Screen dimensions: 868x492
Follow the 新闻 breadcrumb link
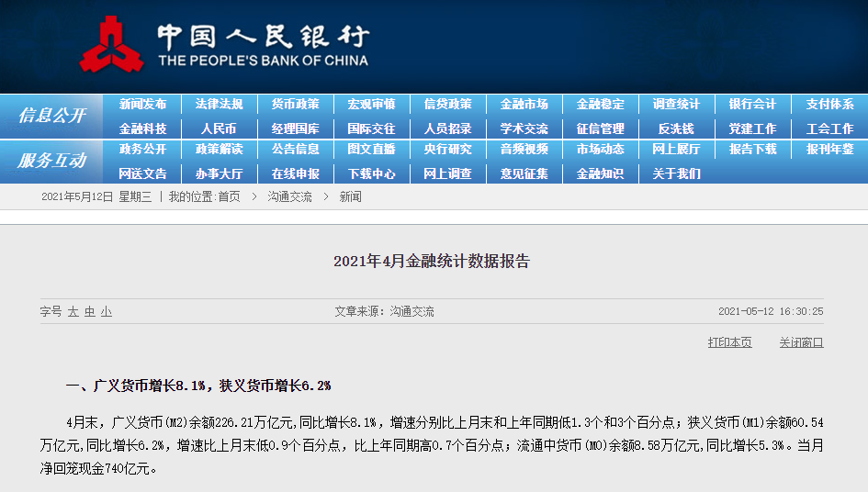point(350,197)
